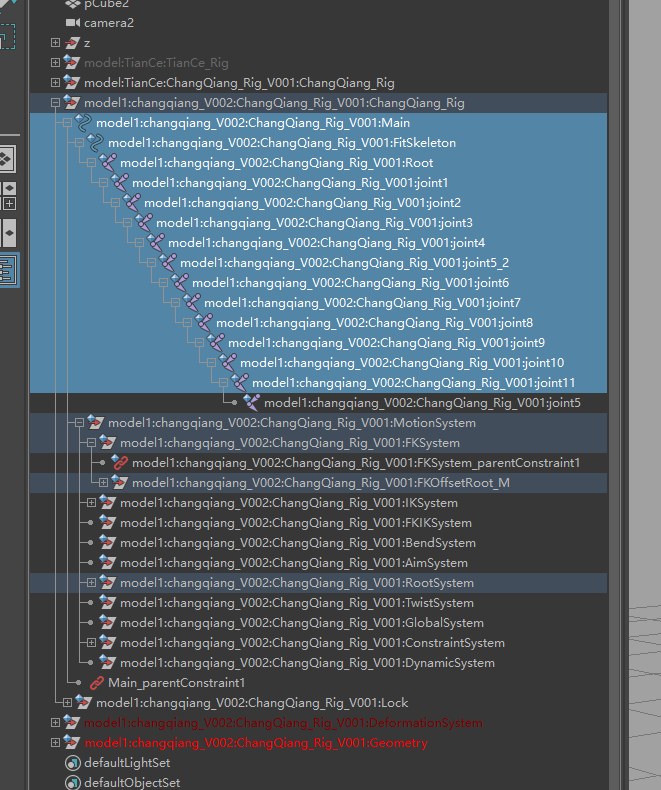Click the red constraint icon of Main_parentConstraint1
661x790 pixels.
[x=96, y=683]
